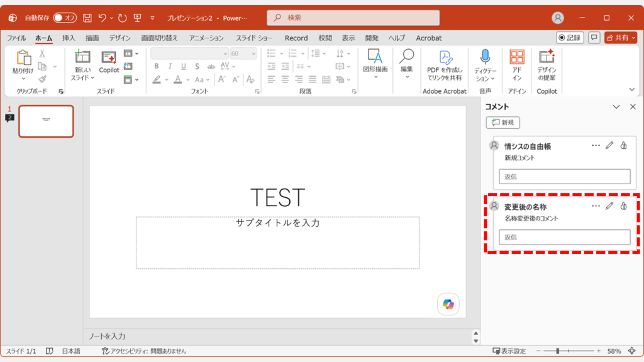Open the Font group dialog launcher

257,92
